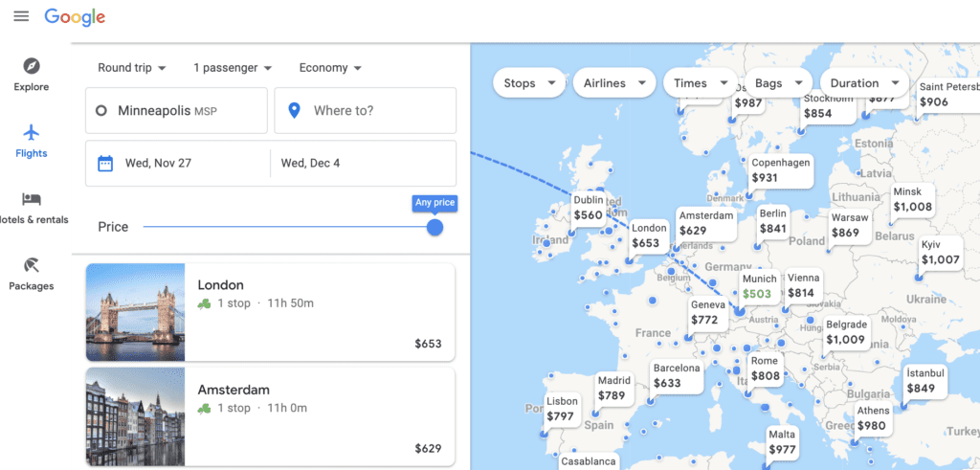Click the price slider handle
The height and width of the screenshot is (470, 980).
(434, 227)
